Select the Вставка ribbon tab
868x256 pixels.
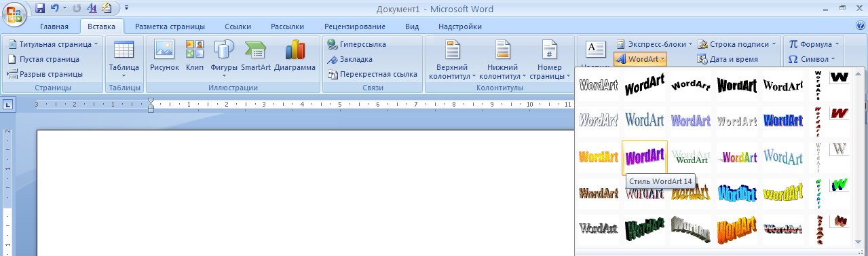pos(102,26)
